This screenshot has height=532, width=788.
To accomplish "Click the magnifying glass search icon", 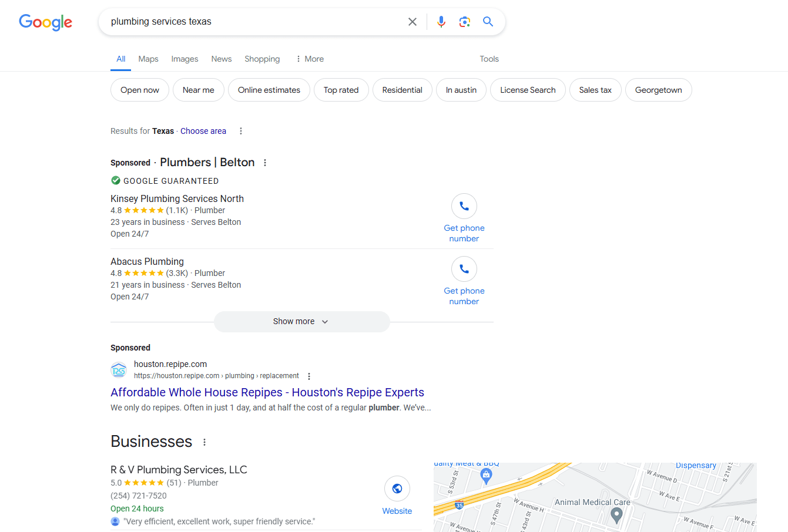I will click(488, 22).
